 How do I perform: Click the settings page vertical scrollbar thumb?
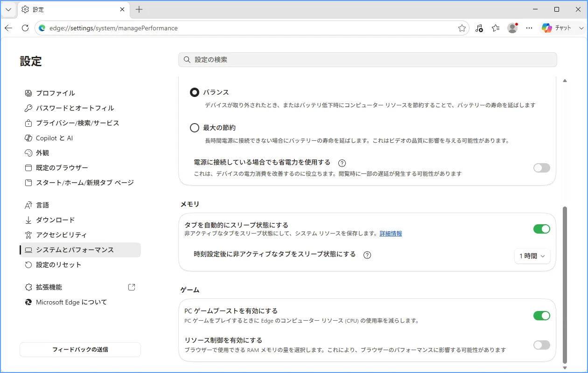[565, 285]
